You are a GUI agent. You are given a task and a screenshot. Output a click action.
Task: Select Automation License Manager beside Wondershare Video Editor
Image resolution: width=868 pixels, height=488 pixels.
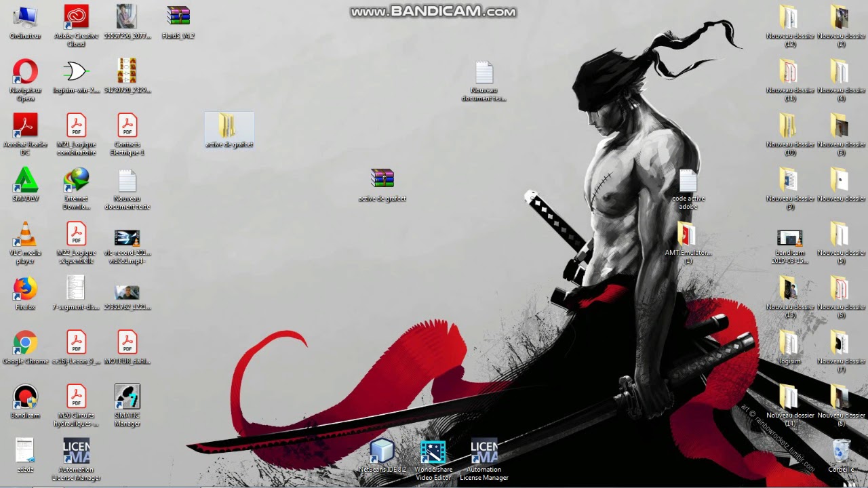(484, 460)
